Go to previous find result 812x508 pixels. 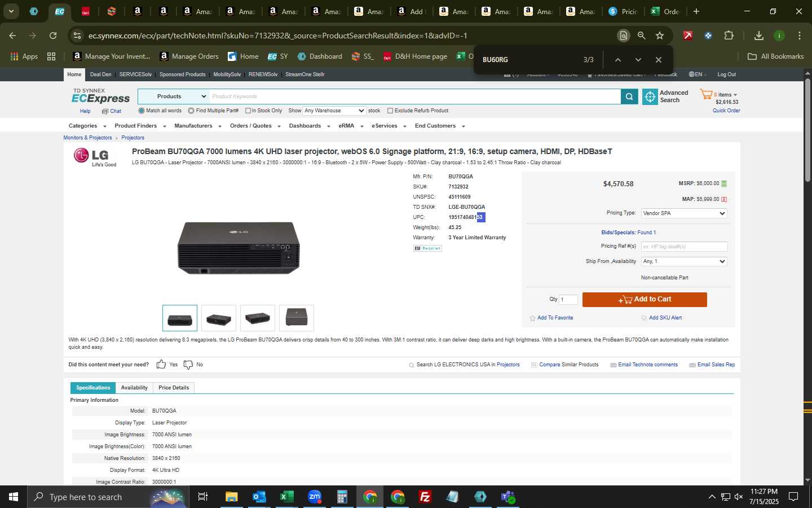point(618,60)
